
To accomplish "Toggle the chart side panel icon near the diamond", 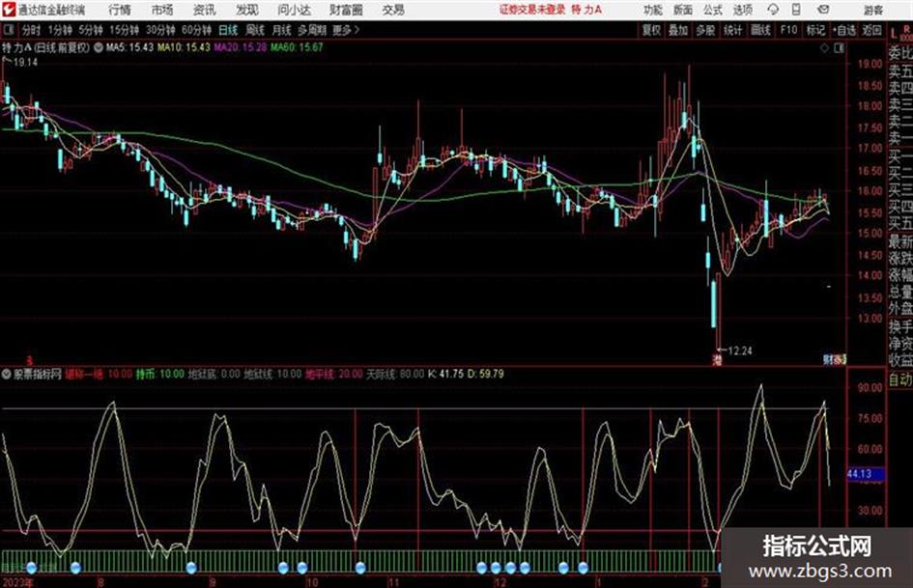I will (x=839, y=48).
